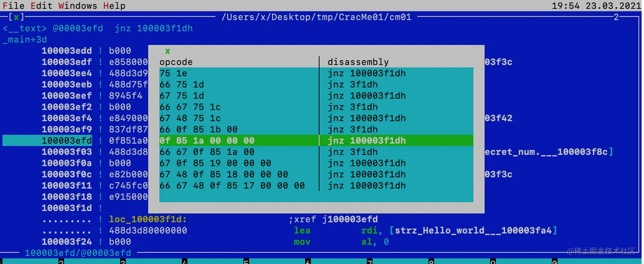
Task: Open the File menu
Action: [14, 6]
